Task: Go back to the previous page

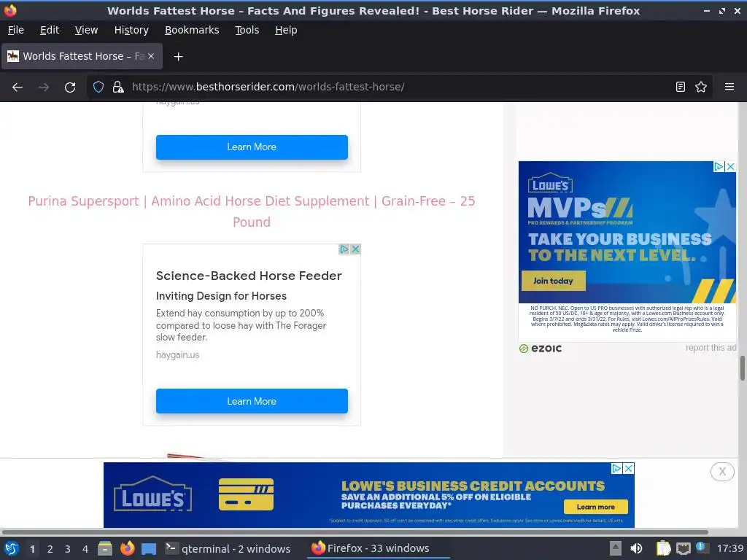Action: coord(18,87)
